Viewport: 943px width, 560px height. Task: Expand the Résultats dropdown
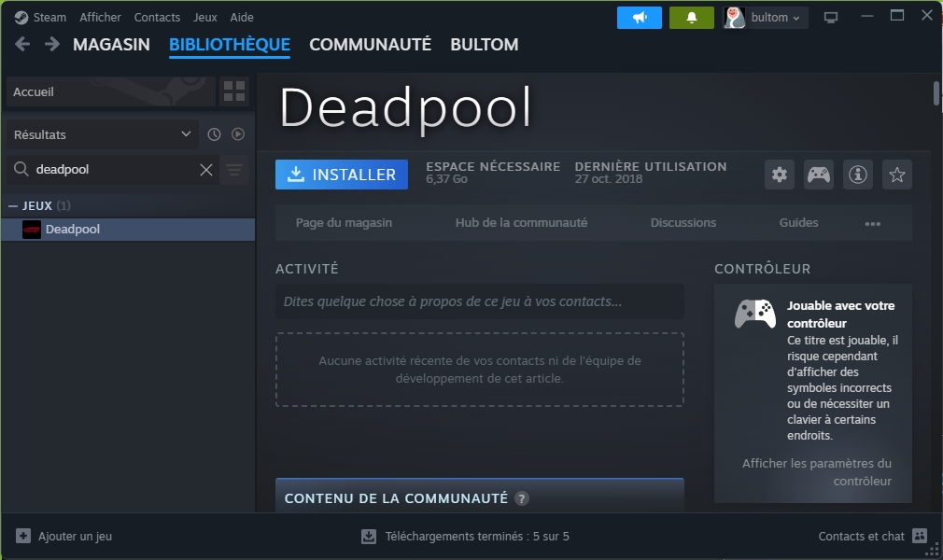(x=102, y=134)
